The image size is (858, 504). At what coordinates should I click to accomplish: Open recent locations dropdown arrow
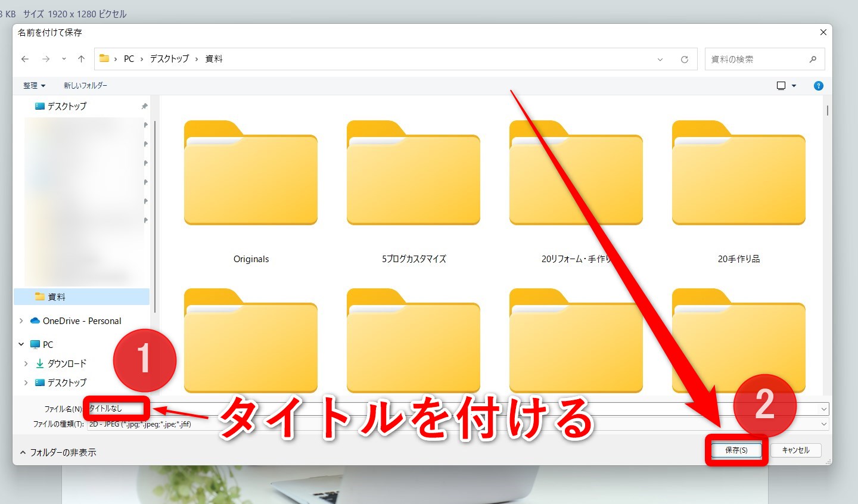point(64,59)
